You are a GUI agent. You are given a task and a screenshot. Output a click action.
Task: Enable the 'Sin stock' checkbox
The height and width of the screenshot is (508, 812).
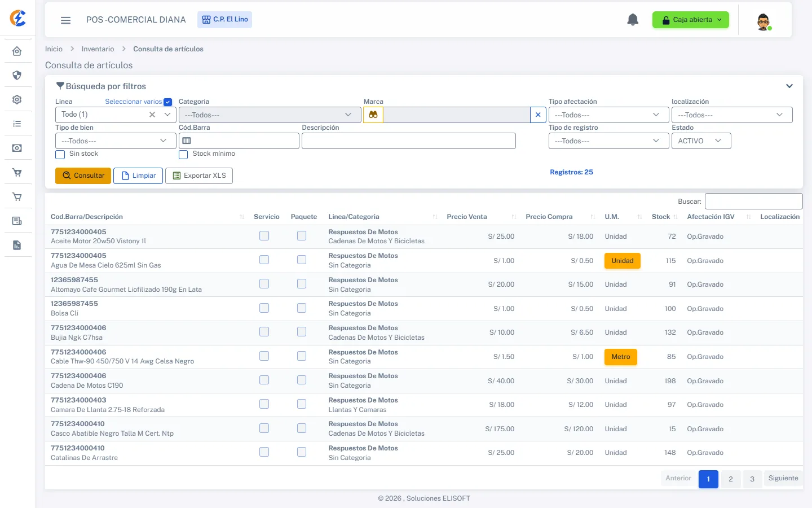(x=60, y=155)
